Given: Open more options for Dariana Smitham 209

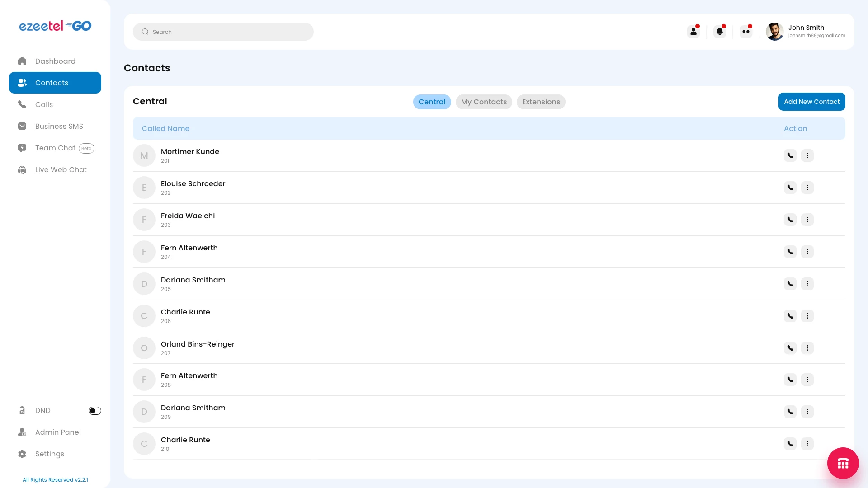Looking at the screenshot, I should (x=808, y=412).
